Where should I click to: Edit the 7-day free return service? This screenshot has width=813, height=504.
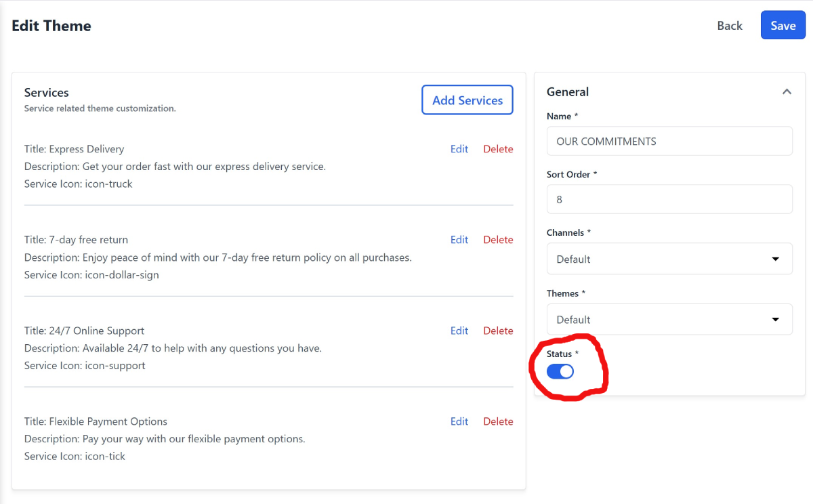[x=459, y=240]
